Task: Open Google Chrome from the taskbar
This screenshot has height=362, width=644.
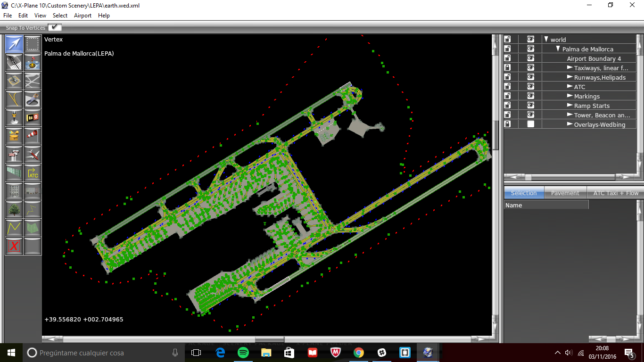Action: (x=359, y=353)
